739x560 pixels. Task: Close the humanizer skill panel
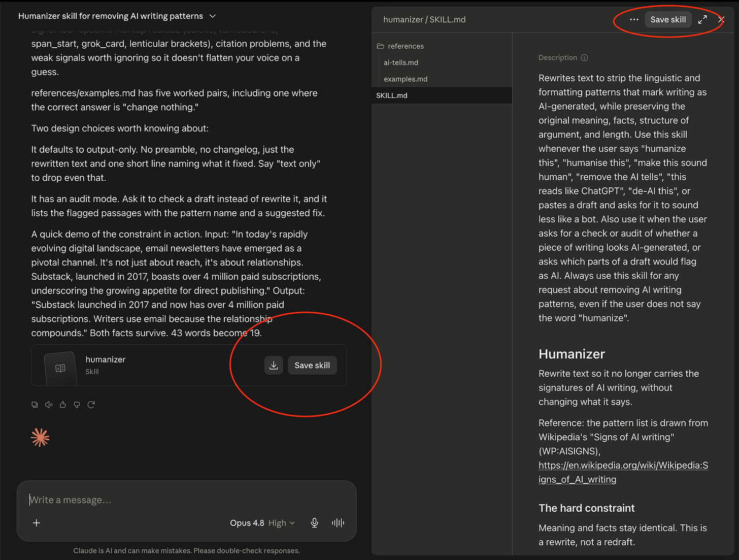point(721,20)
